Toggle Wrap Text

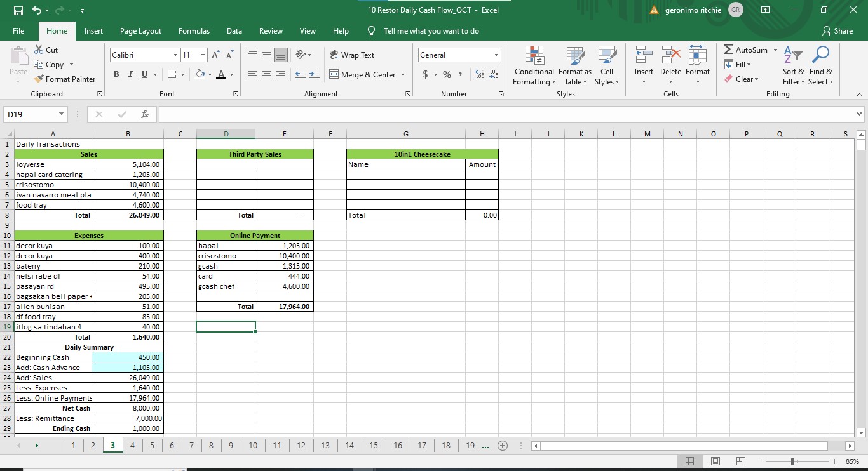point(353,55)
